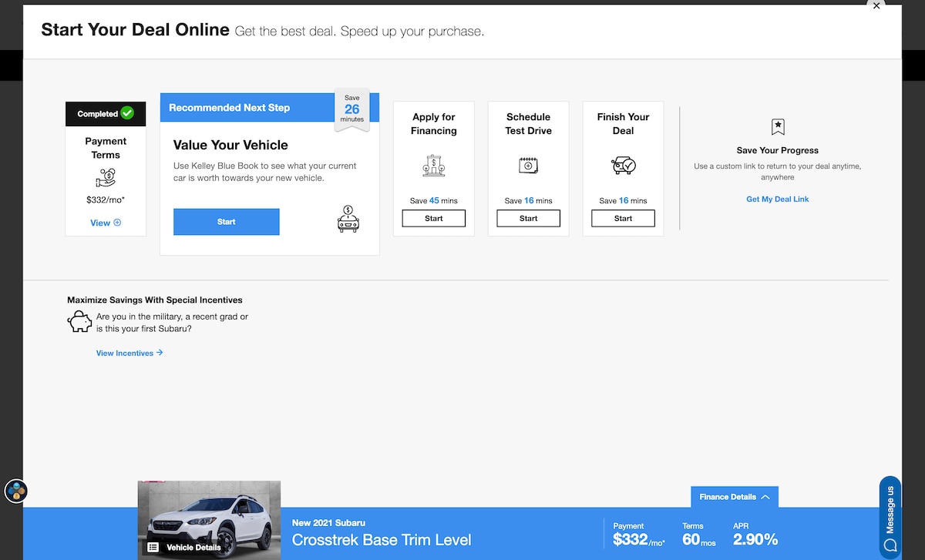Click the Vehicle Details list icon

point(153,547)
